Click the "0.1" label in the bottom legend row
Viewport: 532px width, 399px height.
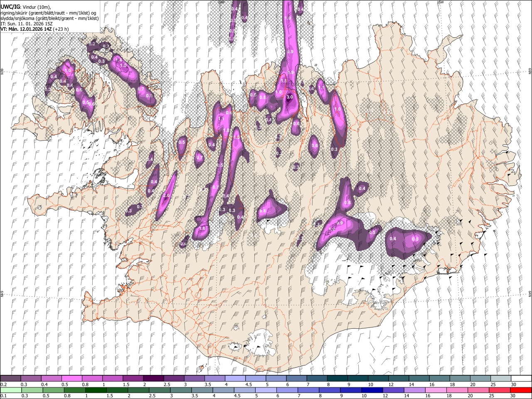[x=3, y=396]
